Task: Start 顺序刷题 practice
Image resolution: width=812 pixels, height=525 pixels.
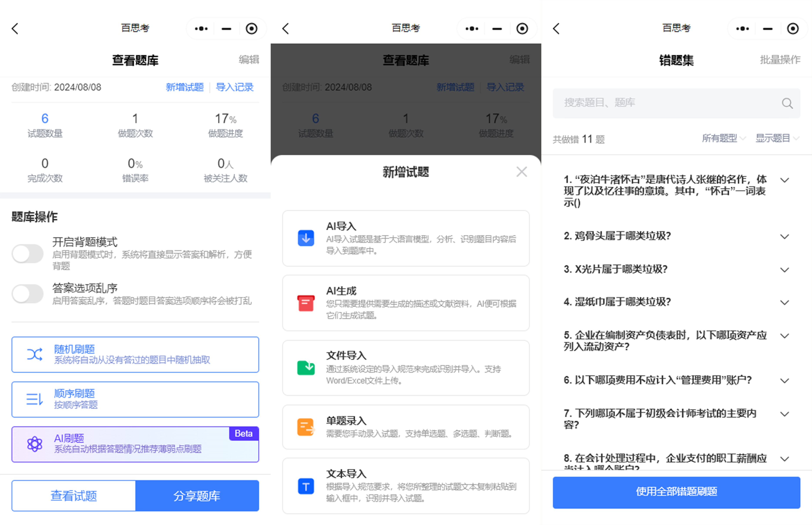Action: [x=135, y=399]
